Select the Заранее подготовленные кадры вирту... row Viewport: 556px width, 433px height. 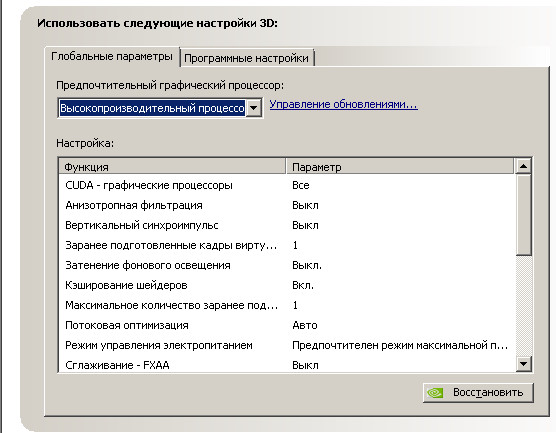pyautogui.click(x=287, y=245)
